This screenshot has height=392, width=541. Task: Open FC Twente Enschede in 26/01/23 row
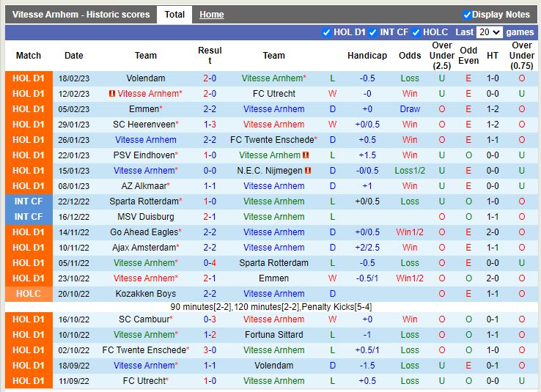tap(272, 140)
